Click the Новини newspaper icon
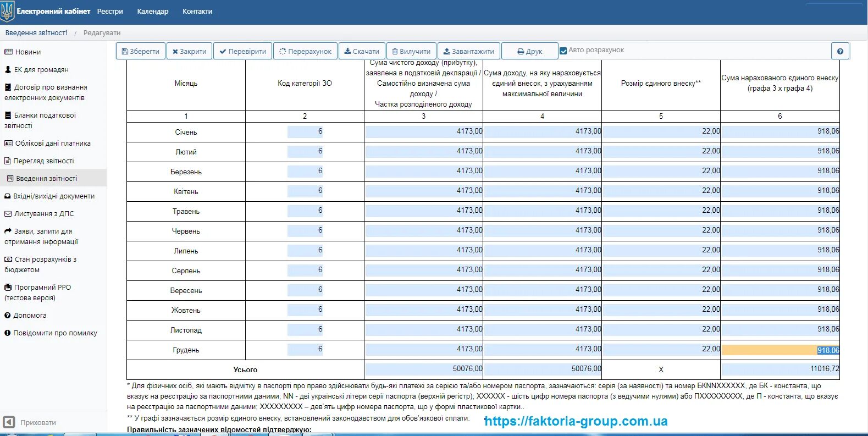This screenshot has width=868, height=436. 8,52
